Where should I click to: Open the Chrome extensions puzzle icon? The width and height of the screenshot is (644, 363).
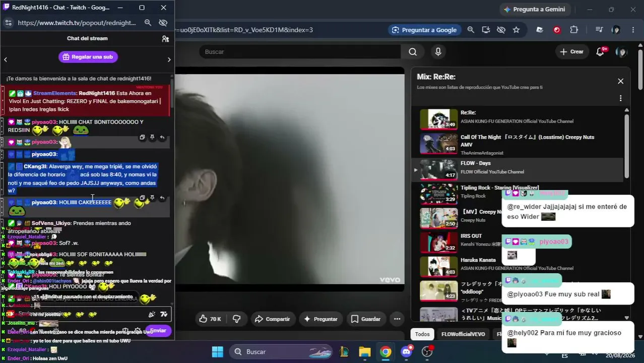(x=574, y=30)
